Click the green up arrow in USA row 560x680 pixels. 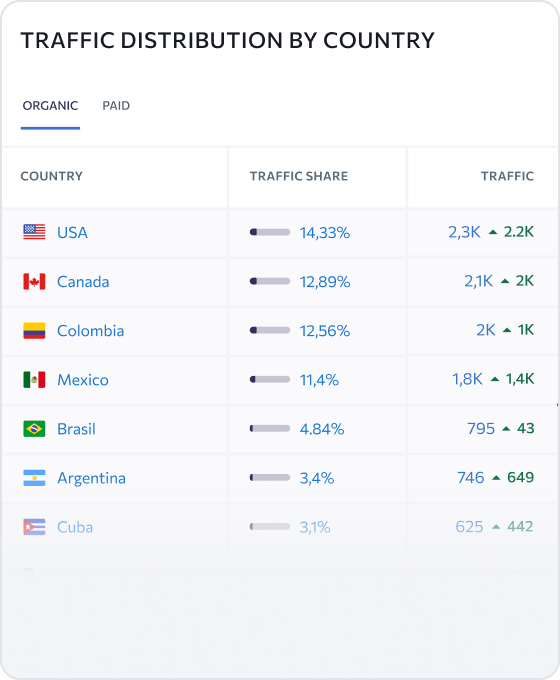click(x=493, y=232)
